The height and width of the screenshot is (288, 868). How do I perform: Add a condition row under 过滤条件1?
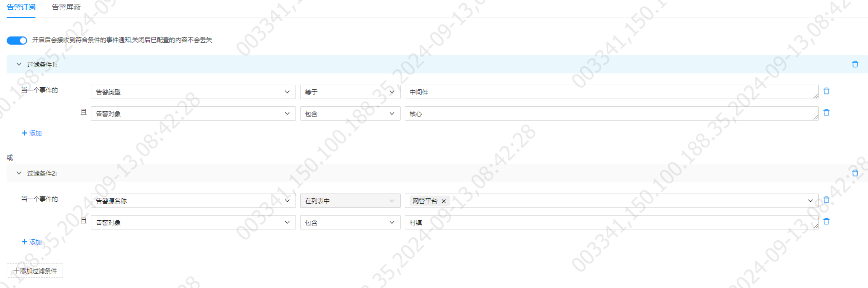click(x=32, y=133)
